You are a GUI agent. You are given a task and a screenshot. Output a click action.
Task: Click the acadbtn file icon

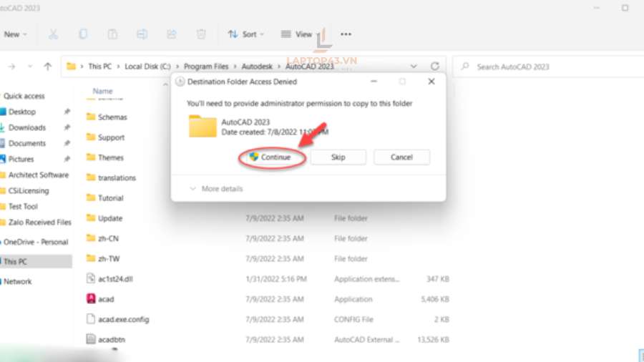pos(91,339)
